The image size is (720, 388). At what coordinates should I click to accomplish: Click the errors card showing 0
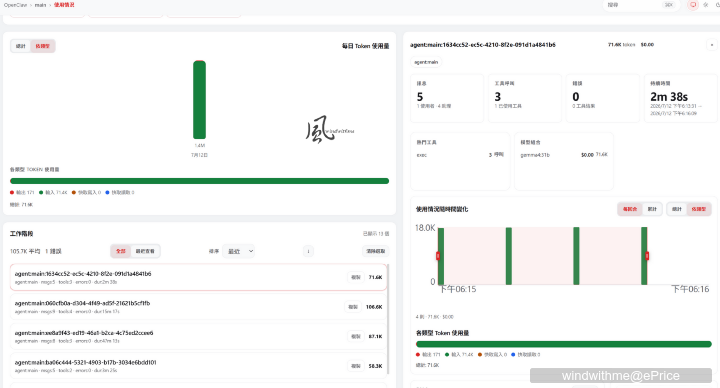coord(602,98)
